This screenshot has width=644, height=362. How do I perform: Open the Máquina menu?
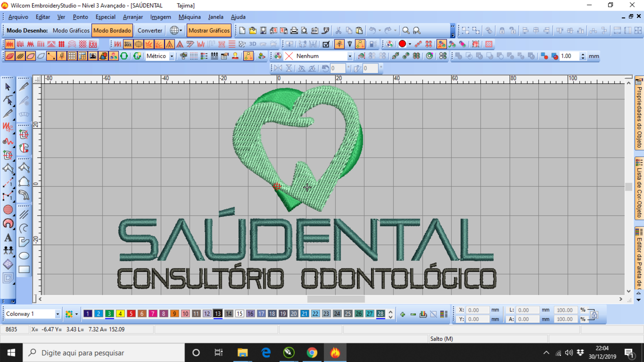189,17
